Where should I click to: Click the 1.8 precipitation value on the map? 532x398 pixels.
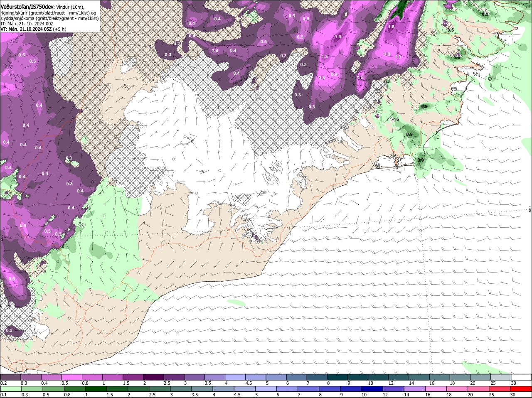pyautogui.click(x=391, y=27)
